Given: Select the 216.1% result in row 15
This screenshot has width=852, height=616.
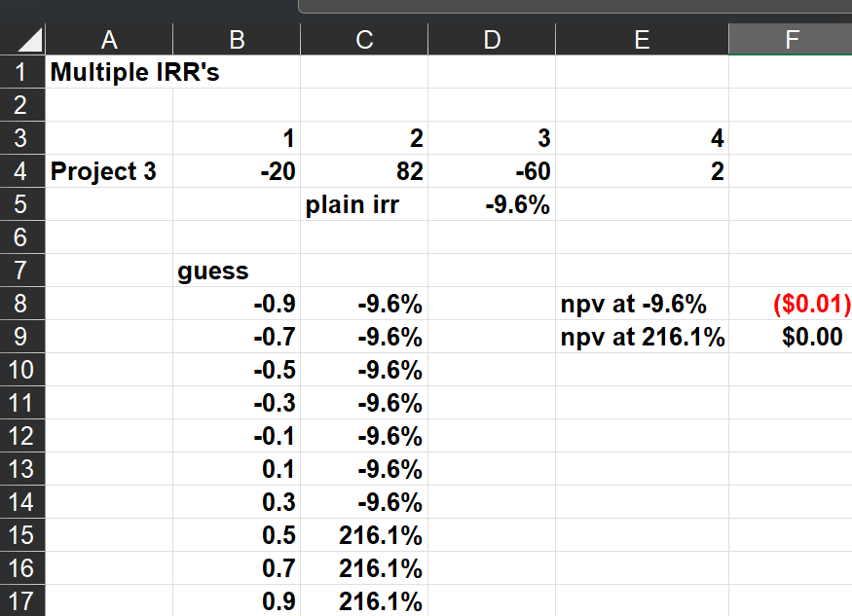Looking at the screenshot, I should click(x=364, y=535).
